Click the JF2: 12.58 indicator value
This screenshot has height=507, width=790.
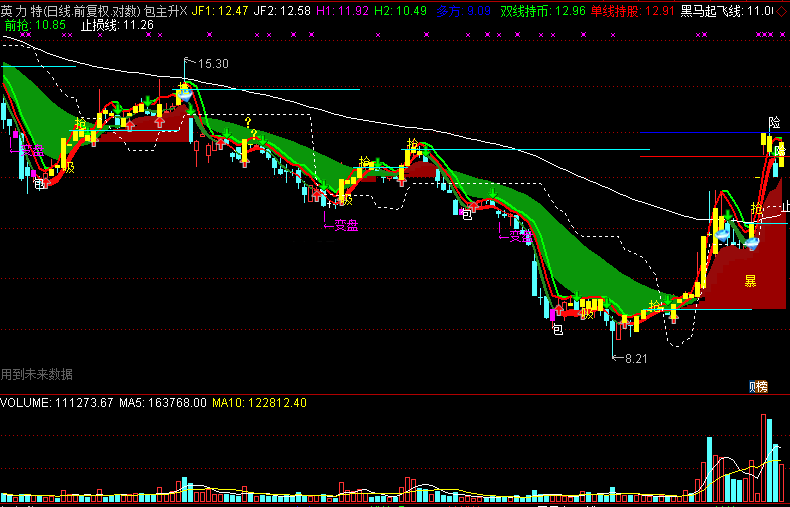coord(282,11)
